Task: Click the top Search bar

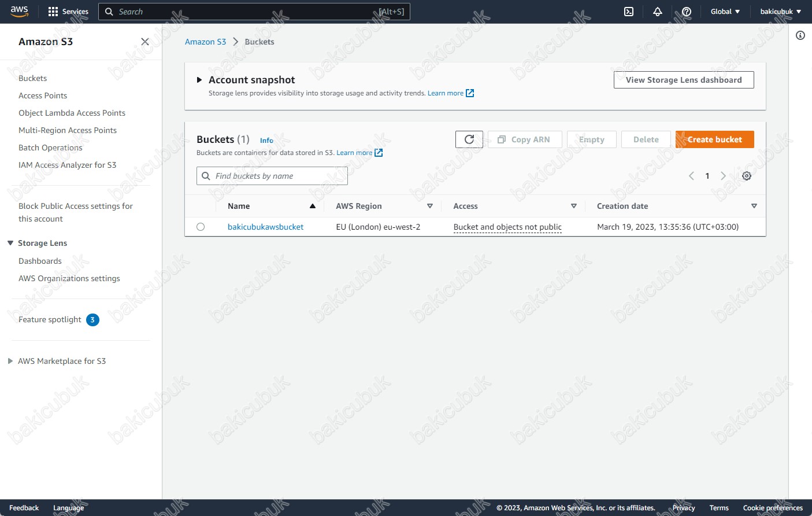Action: click(254, 12)
